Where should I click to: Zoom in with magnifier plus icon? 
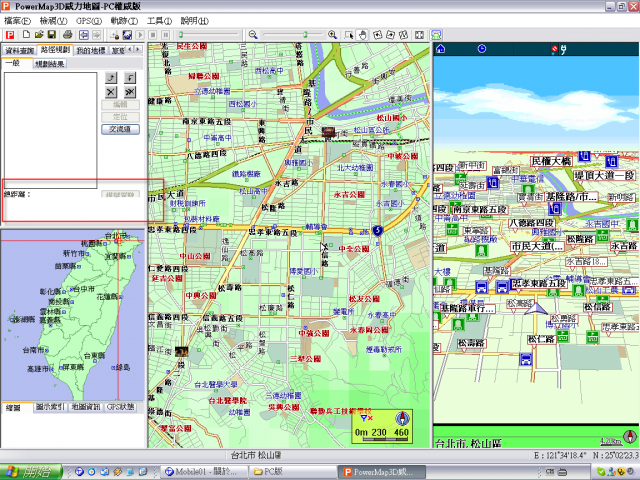pos(333,35)
